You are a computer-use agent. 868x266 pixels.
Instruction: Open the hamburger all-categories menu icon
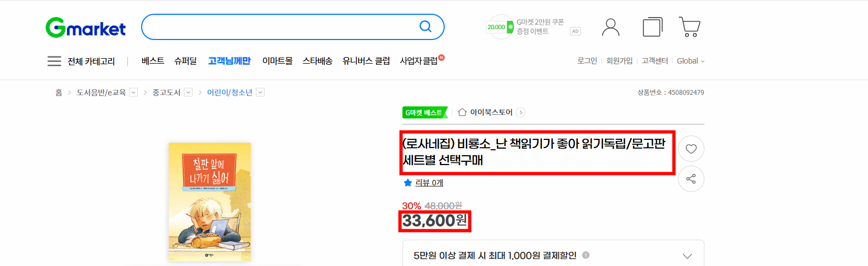(x=54, y=61)
